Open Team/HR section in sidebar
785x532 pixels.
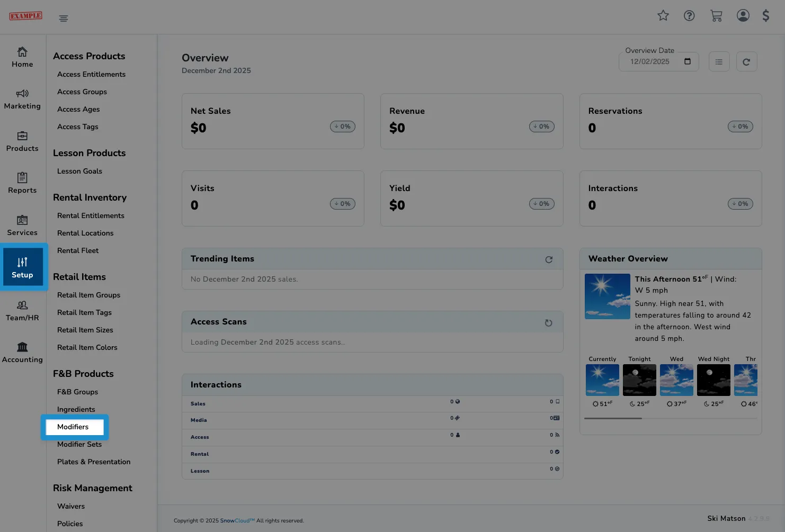coord(22,311)
